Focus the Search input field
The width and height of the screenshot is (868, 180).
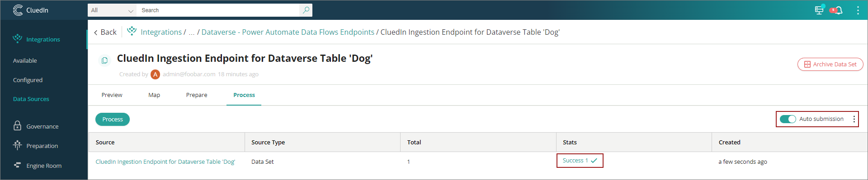pyautogui.click(x=220, y=10)
